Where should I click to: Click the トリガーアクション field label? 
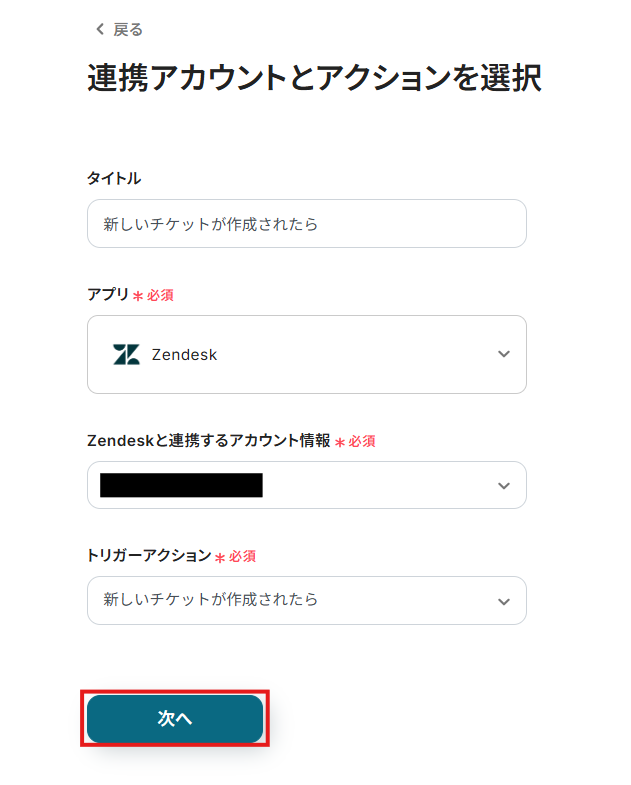pyautogui.click(x=149, y=555)
